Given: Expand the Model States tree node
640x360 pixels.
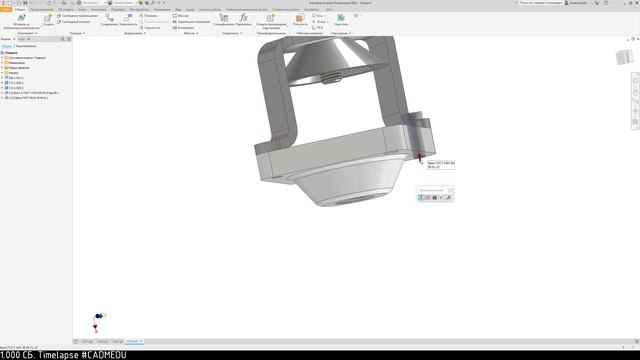Looking at the screenshot, I should click(x=2, y=58).
